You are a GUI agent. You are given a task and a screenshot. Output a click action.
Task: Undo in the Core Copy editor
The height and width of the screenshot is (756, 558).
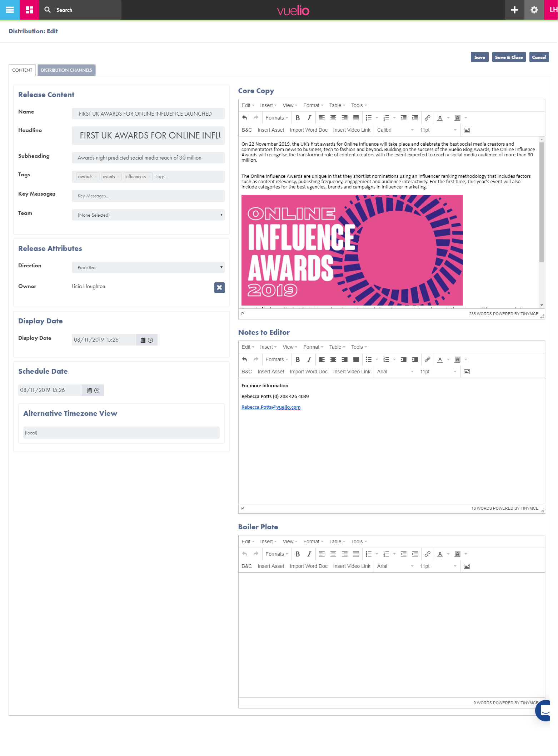[x=245, y=118]
